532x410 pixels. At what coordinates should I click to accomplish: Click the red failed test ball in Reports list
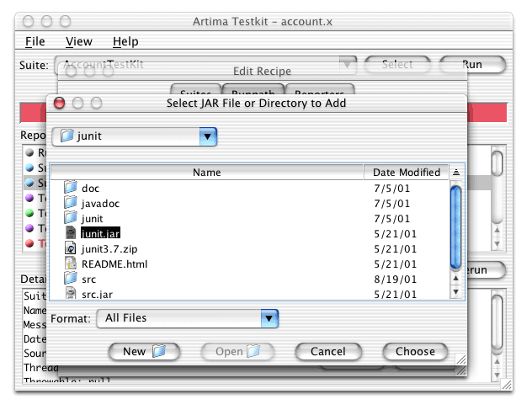[x=29, y=243]
